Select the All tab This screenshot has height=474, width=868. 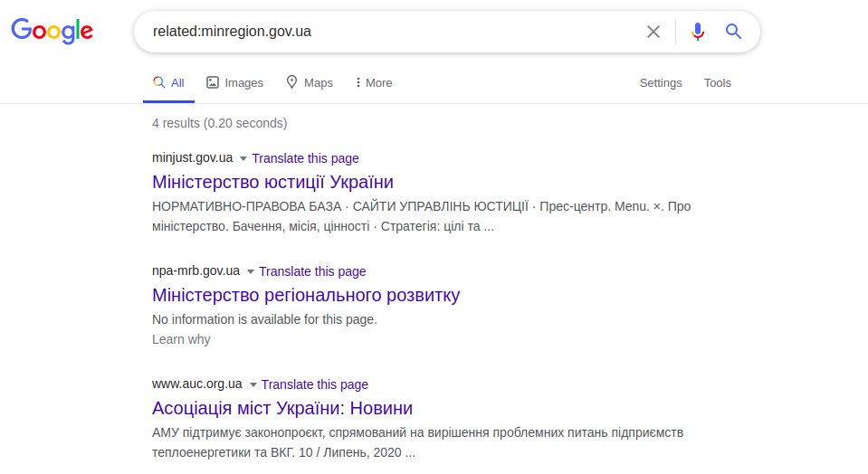pos(169,83)
